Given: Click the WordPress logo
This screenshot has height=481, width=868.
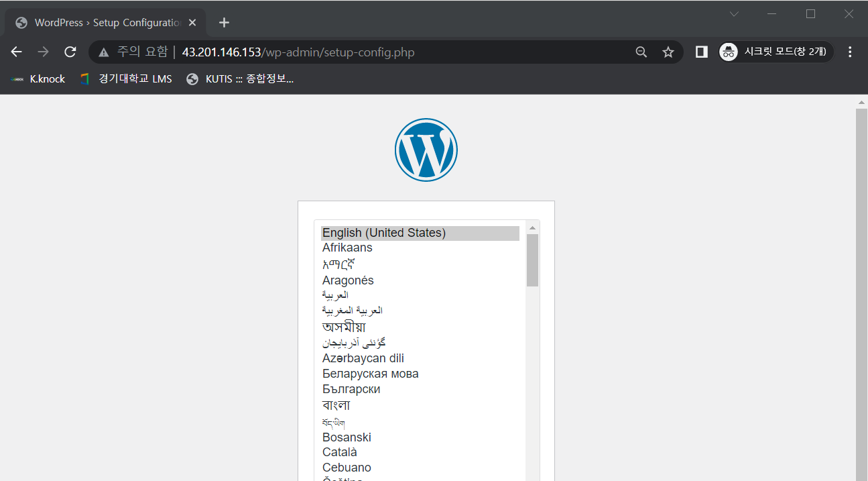Looking at the screenshot, I should 426,150.
